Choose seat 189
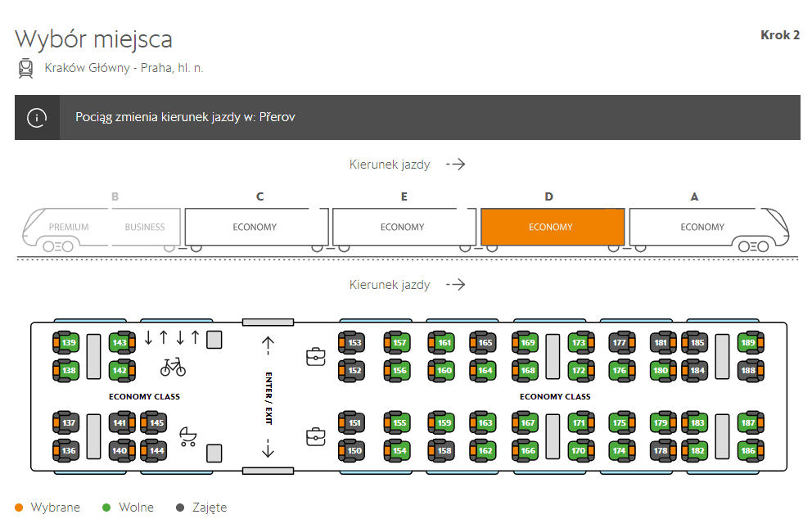Screen dimensions: 812x519 coord(751,342)
